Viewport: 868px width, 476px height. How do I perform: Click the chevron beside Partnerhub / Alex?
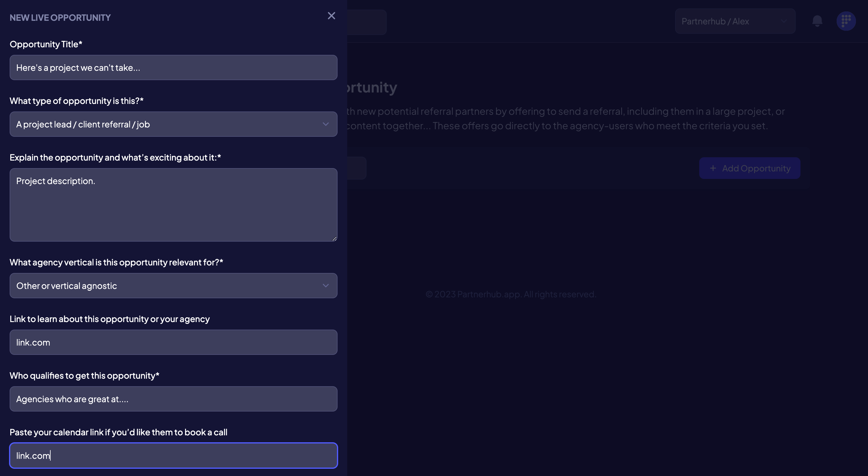click(x=784, y=21)
